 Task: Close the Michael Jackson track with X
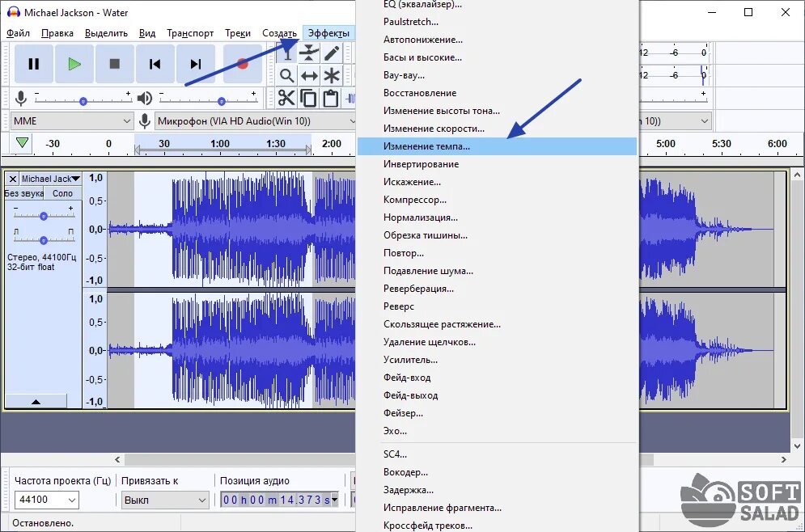(x=13, y=179)
